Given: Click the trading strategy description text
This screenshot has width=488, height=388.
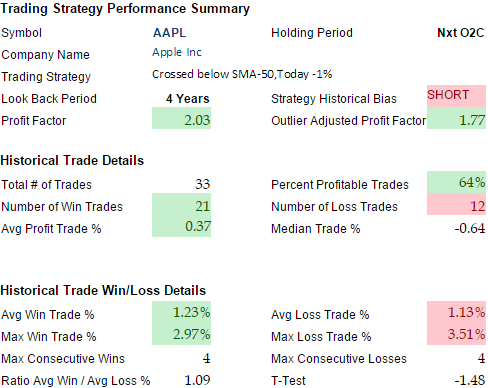Looking at the screenshot, I should [x=242, y=74].
